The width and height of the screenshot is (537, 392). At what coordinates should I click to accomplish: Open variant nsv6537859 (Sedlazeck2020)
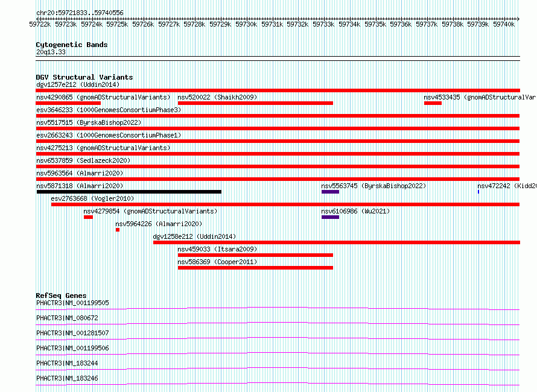point(83,160)
